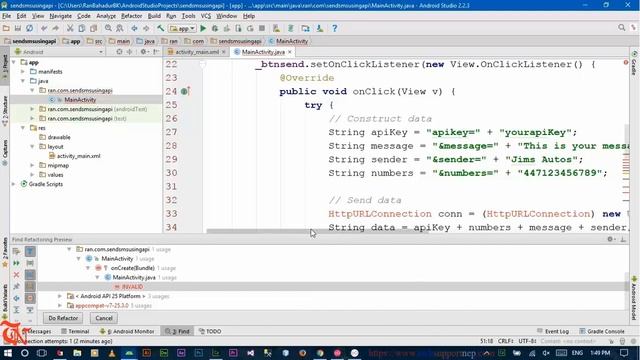Expand the manifests folder node
The image size is (640, 360).
tap(23, 72)
